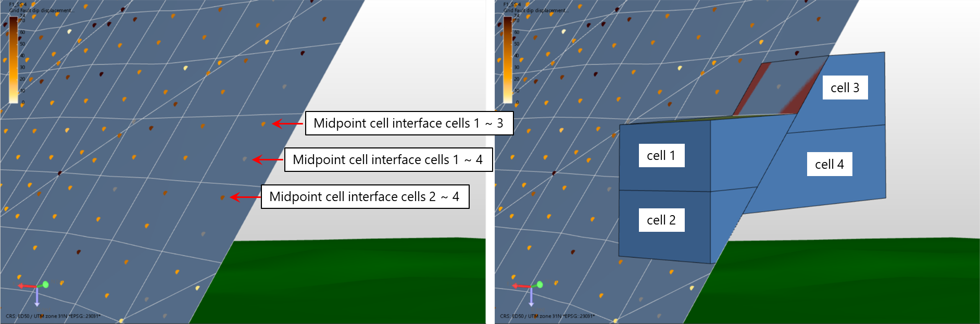Screen dimensions: 980x324
Task: Click the 'cell 3' label
Action: 845,88
